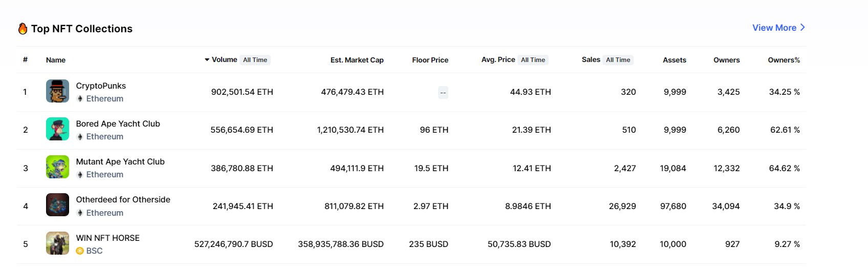Open the WIN NFT HORSE avatar image

point(57,243)
